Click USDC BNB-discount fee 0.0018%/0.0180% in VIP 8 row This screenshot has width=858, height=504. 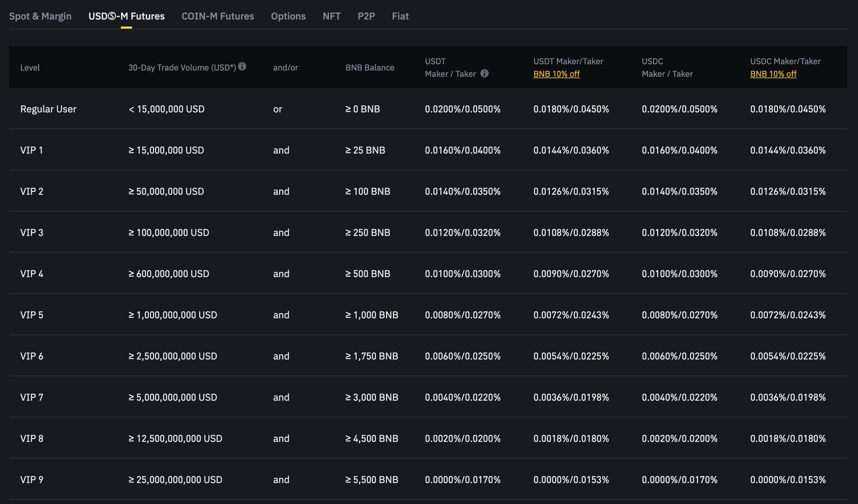788,438
